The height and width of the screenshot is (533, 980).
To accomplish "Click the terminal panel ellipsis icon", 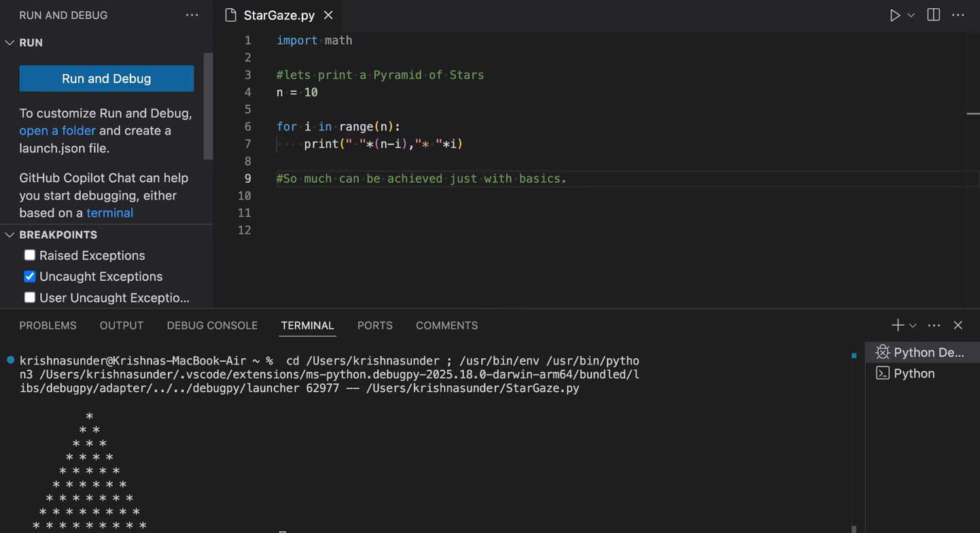I will [934, 325].
